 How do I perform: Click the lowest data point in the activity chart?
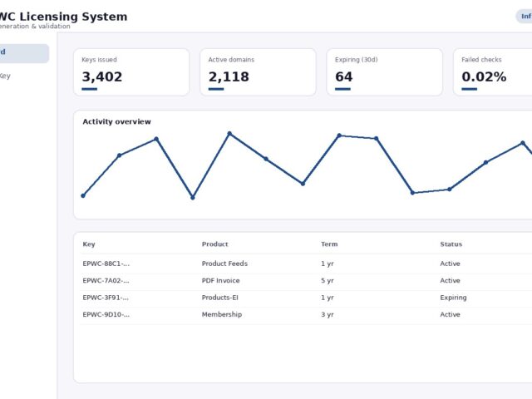click(192, 198)
